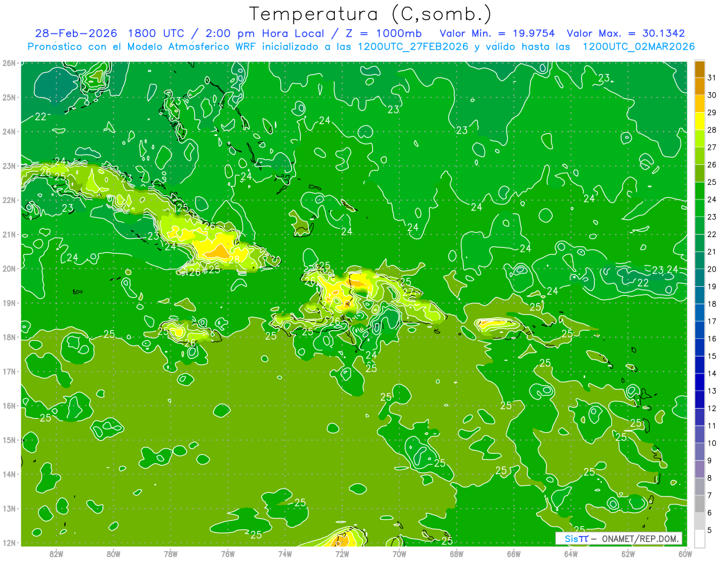Screen dimensions: 728x562
Task: Pick the brown-orange swatch above 31 in color scale
Action: (x=699, y=69)
